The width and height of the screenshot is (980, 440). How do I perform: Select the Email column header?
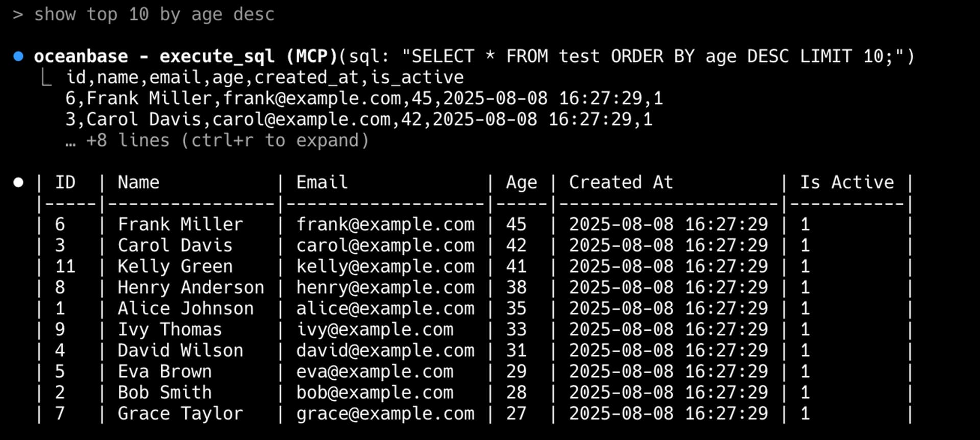322,182
